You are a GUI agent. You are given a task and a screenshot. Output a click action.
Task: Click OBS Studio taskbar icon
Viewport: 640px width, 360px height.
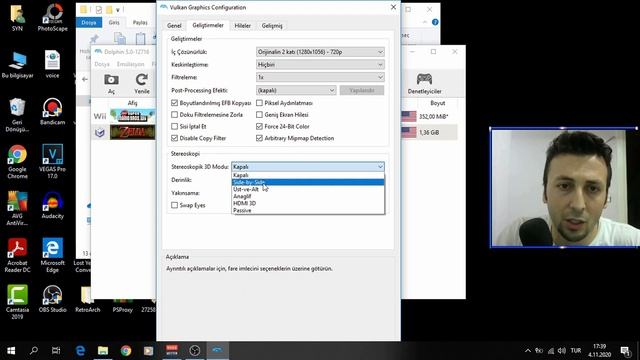(x=195, y=350)
